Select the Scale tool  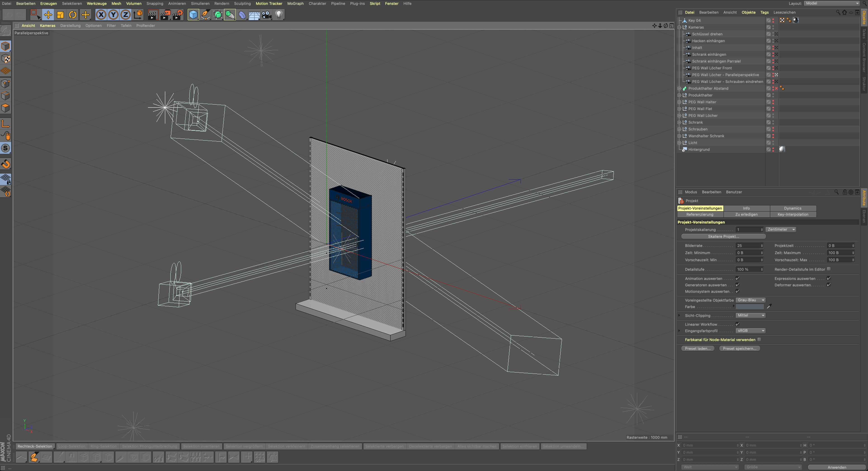(60, 14)
